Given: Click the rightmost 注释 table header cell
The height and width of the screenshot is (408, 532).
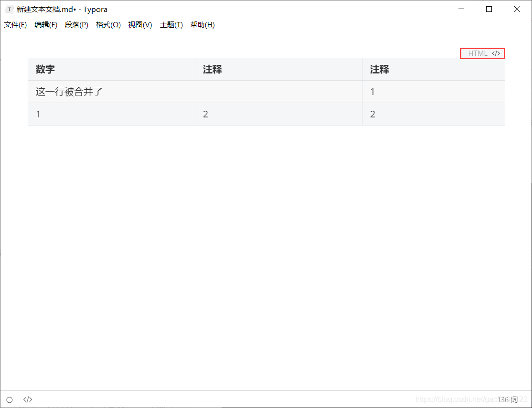Looking at the screenshot, I should pos(379,69).
